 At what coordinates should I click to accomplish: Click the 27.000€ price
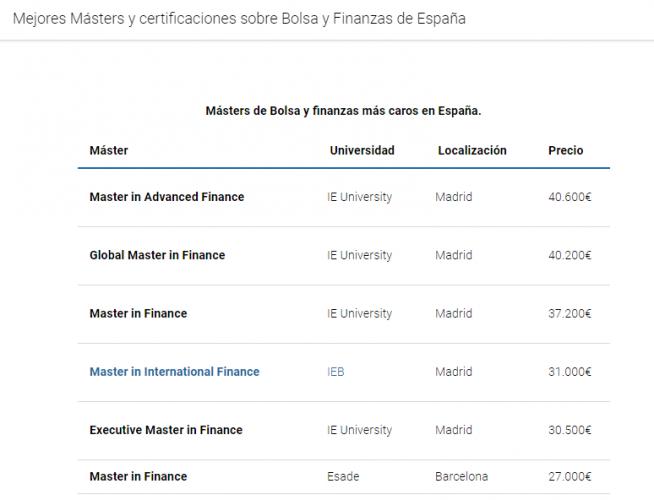click(x=571, y=476)
